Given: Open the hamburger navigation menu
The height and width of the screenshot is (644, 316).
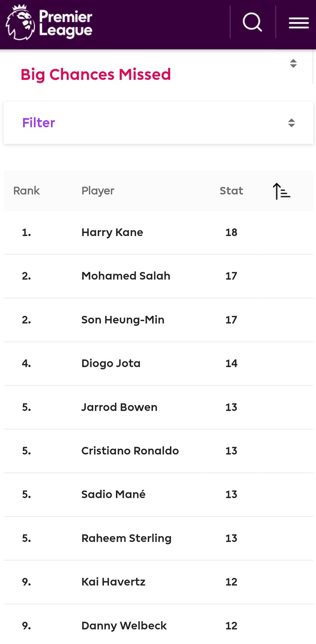Looking at the screenshot, I should coord(298,23).
